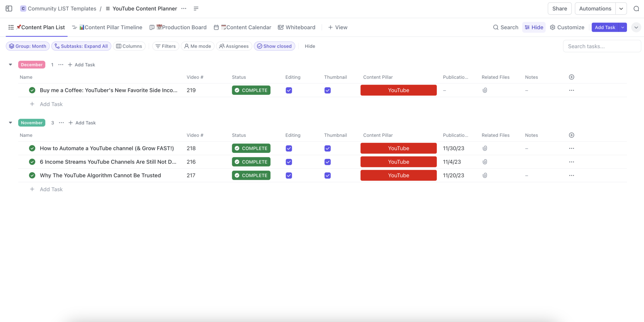Screen dimensions: 644x322
Task: Toggle Editing checkbox for video 217
Action: (x=289, y=176)
